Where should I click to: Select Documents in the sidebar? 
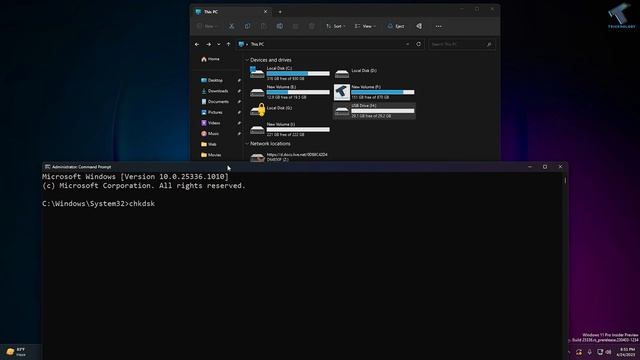(215, 102)
